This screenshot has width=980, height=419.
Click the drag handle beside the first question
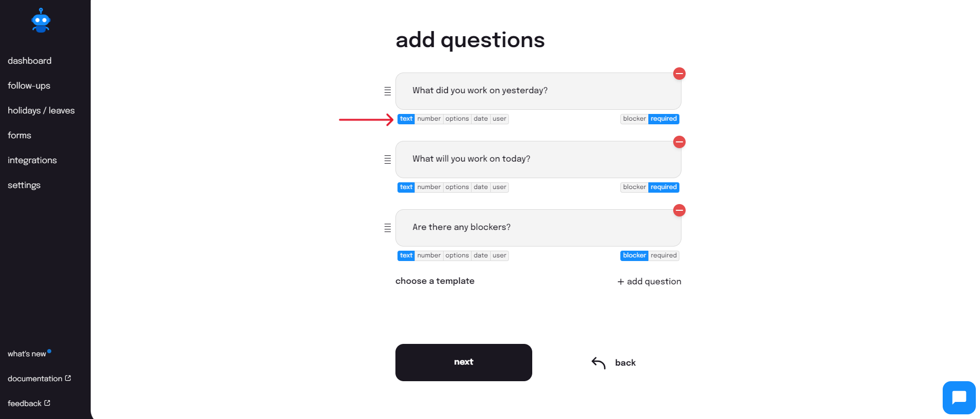(387, 91)
